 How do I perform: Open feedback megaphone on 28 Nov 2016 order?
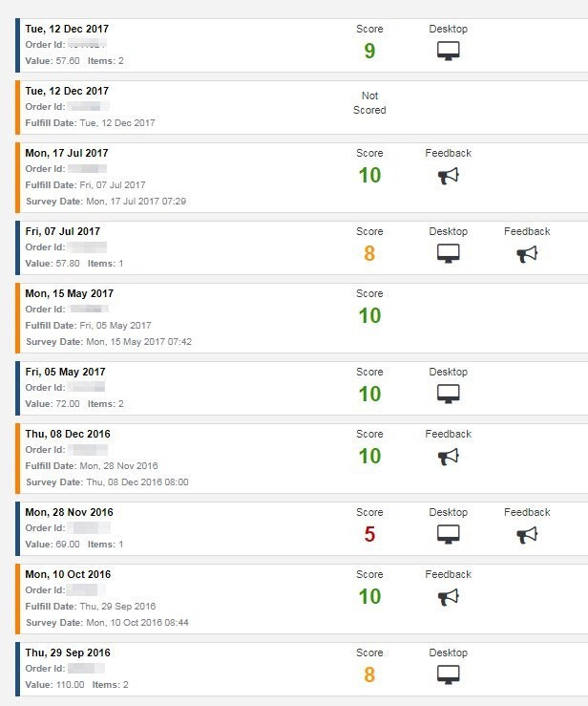527,535
